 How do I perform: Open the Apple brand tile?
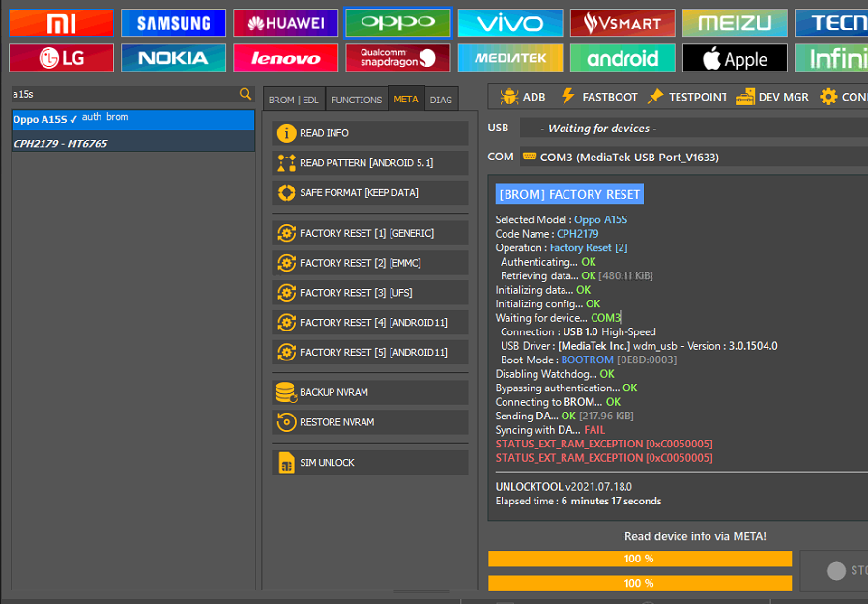[736, 58]
